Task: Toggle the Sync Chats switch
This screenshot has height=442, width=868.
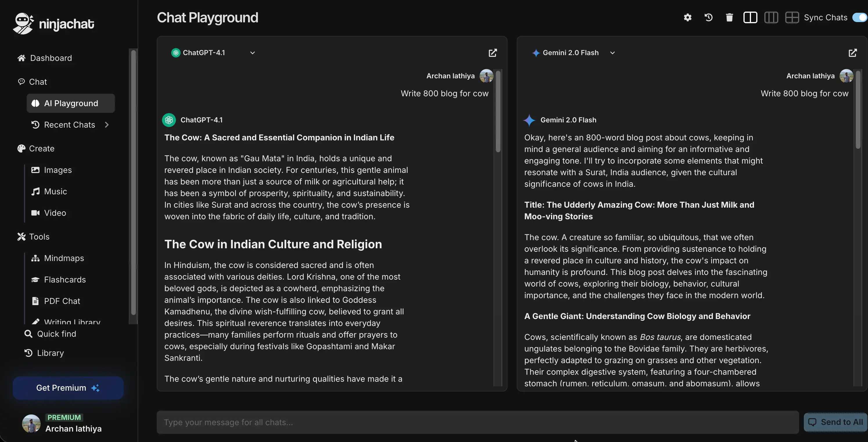Action: point(859,17)
